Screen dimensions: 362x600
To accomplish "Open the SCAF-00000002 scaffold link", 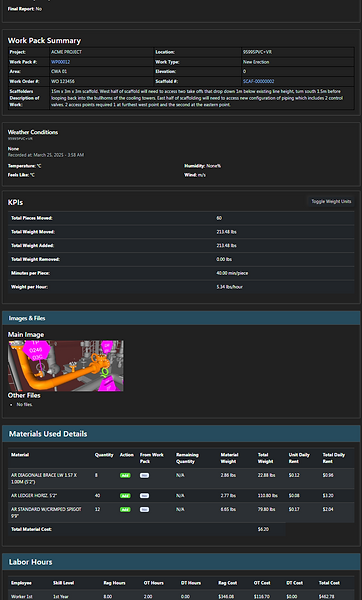I will coord(258,81).
